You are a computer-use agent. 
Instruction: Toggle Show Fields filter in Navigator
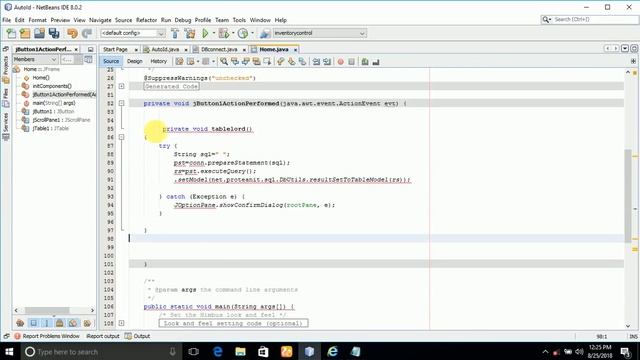click(x=33, y=323)
